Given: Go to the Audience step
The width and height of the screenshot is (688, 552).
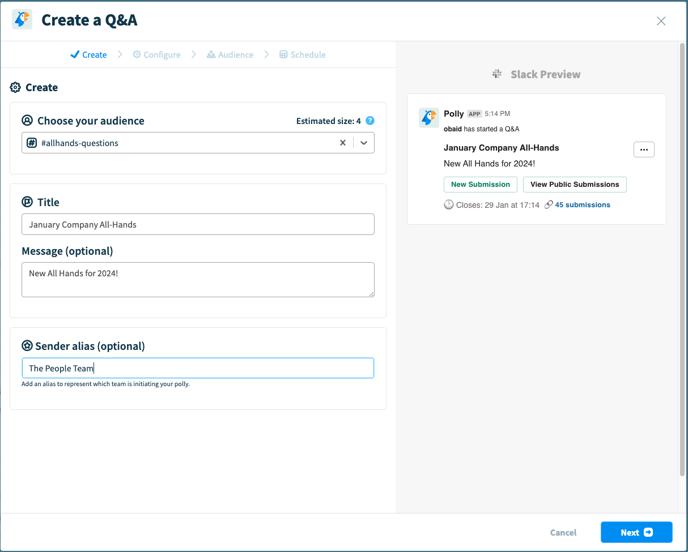Looking at the screenshot, I should [230, 54].
